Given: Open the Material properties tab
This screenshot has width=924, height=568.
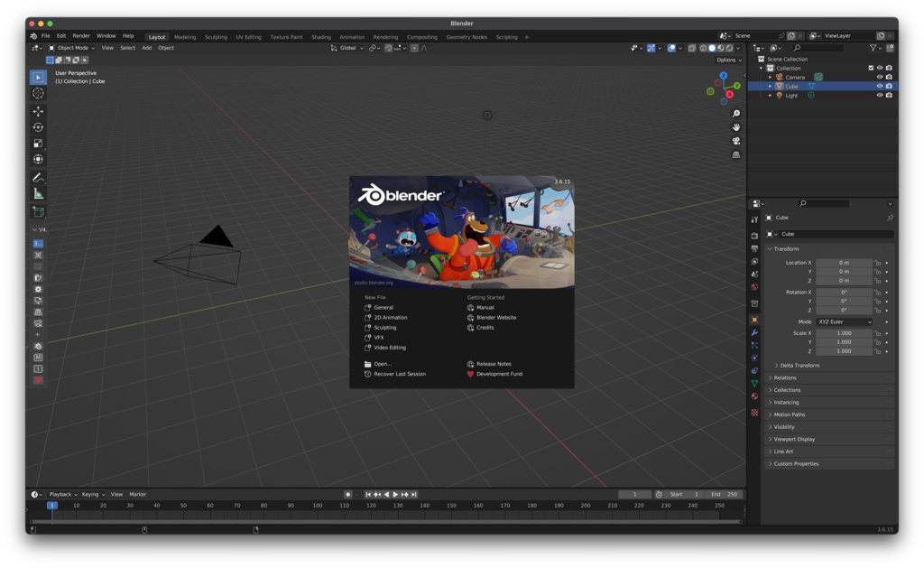Looking at the screenshot, I should pyautogui.click(x=756, y=396).
